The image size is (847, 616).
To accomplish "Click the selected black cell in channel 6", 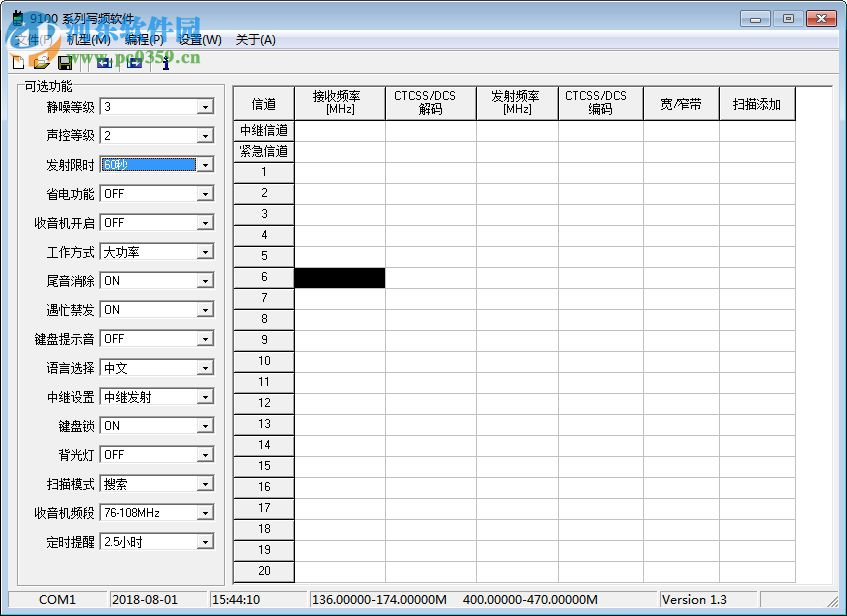I will coord(340,278).
